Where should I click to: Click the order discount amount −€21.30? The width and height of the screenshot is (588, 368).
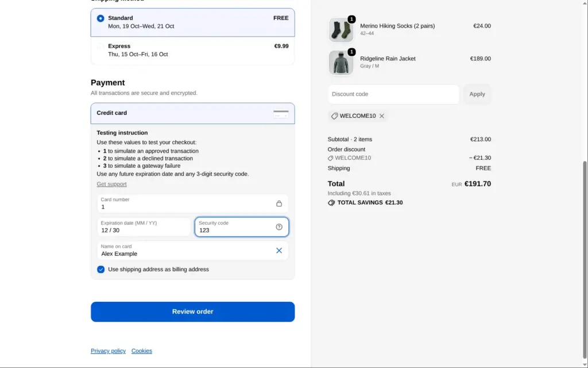pyautogui.click(x=480, y=158)
